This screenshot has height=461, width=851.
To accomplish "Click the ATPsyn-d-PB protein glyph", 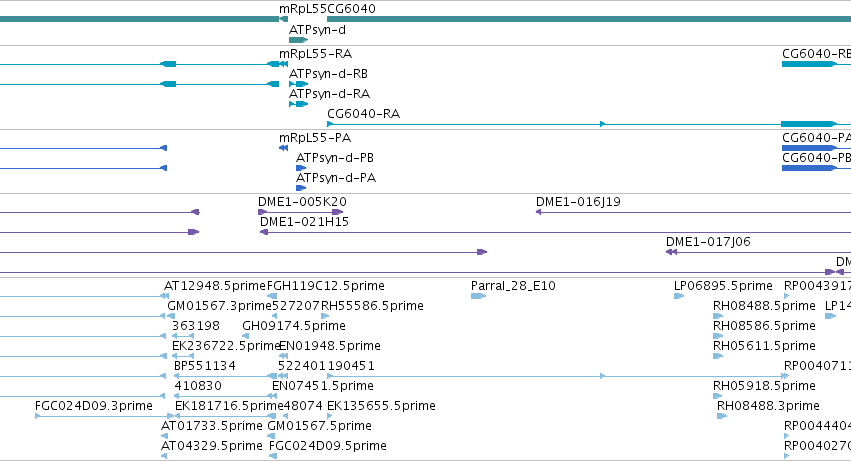I will coord(301,168).
